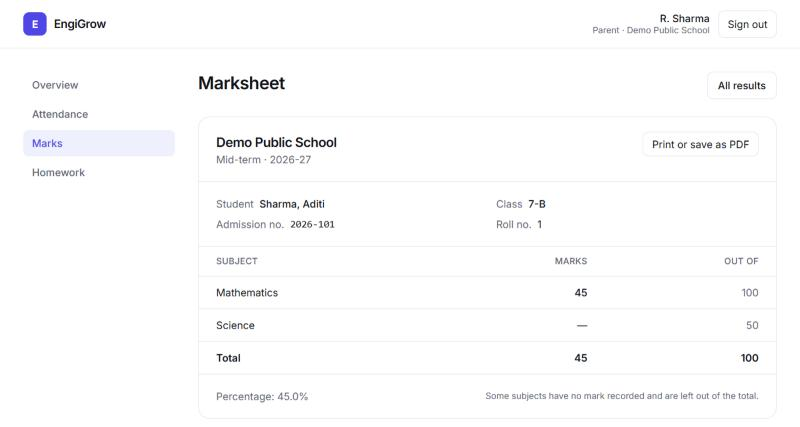This screenshot has height=427, width=800.
Task: Click the Marksheet page heading
Action: click(242, 83)
